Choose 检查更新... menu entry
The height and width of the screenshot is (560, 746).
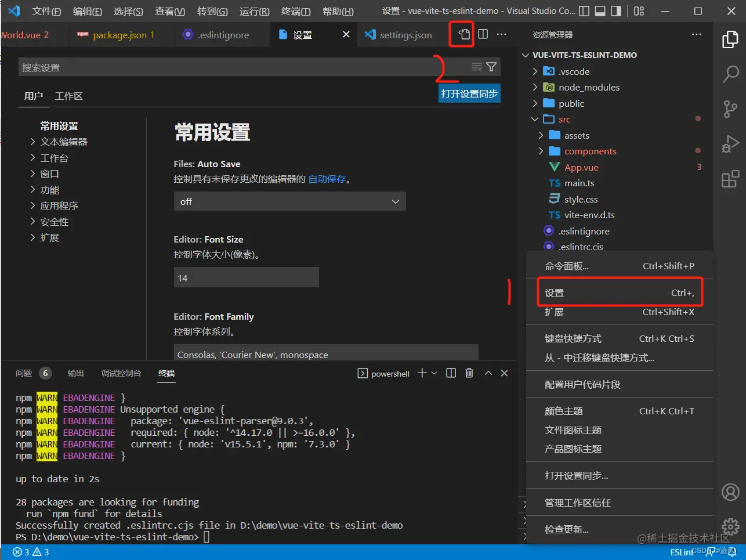(x=620, y=529)
